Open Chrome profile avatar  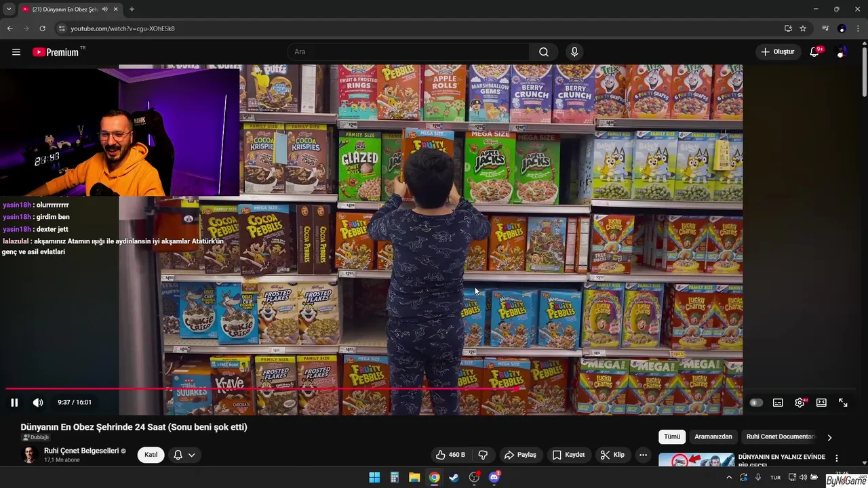[842, 28]
